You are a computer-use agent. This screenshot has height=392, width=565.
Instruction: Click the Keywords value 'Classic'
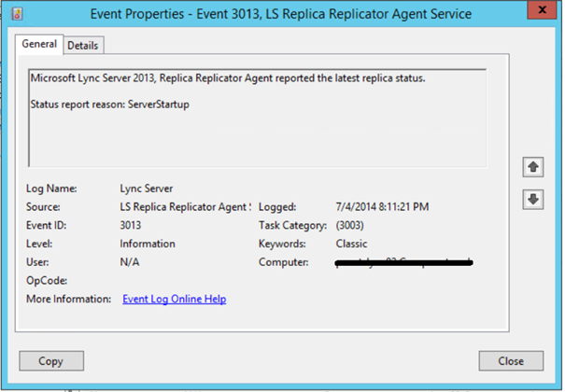pos(351,244)
